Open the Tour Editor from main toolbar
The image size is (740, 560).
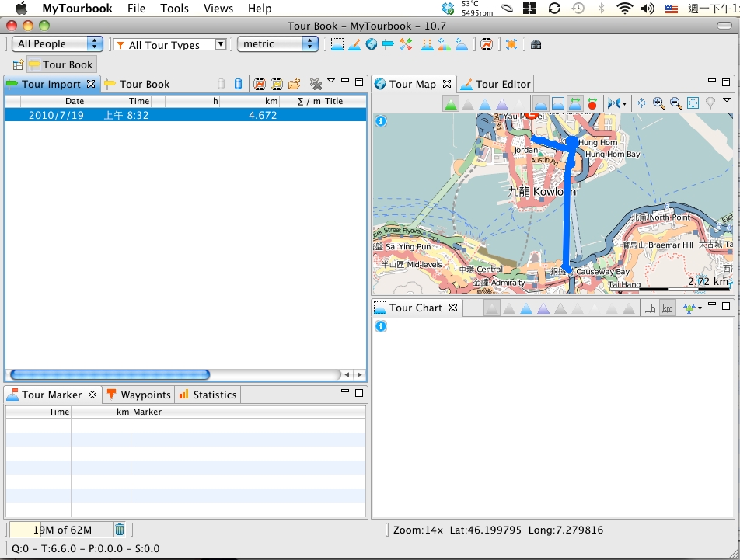coord(354,44)
